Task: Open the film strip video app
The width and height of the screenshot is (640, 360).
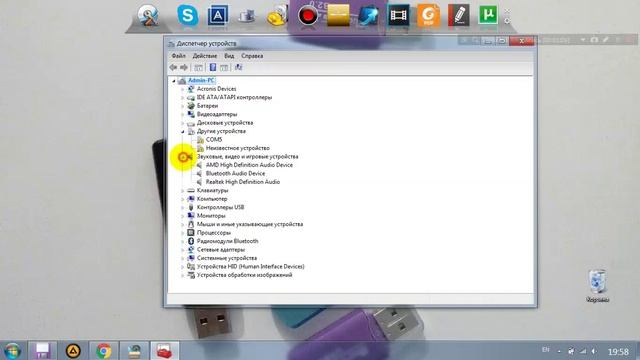Action: (398, 16)
